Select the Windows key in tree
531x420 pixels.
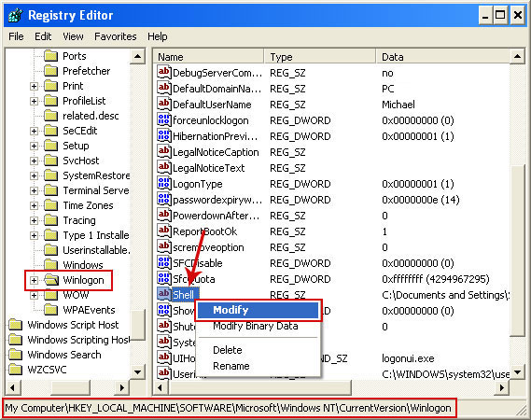click(83, 265)
